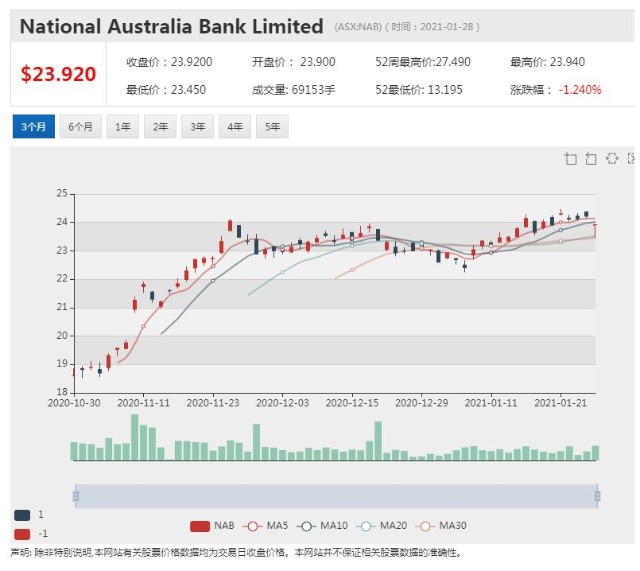Choose the 3年 time range tab
Viewport: 640px width, 571px height.
[198, 127]
